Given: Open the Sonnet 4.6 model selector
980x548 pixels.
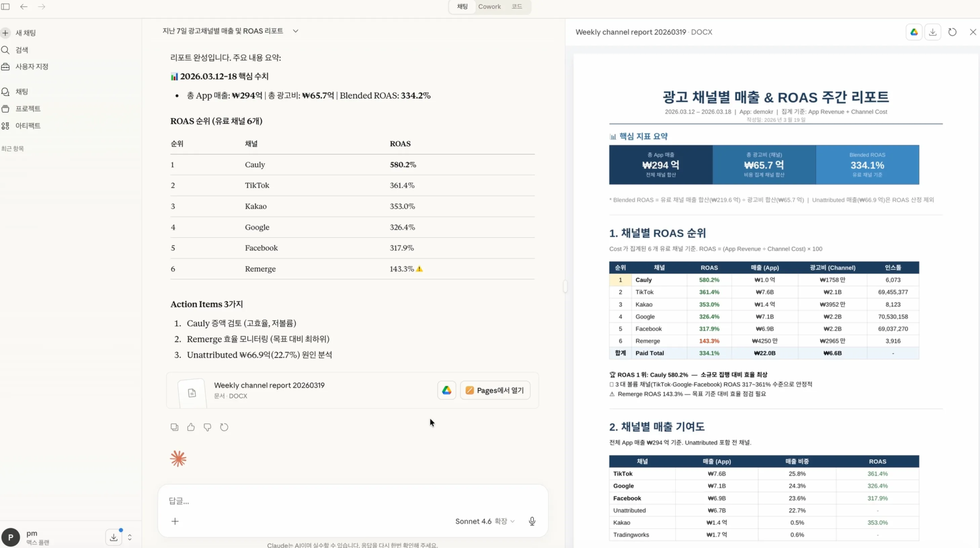Looking at the screenshot, I should tap(485, 521).
